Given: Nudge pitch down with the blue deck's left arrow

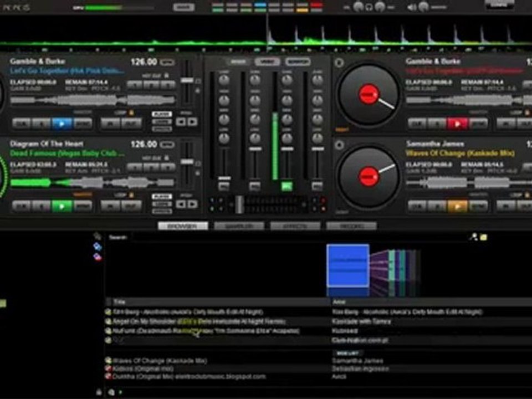Looking at the screenshot, I should [x=181, y=121].
